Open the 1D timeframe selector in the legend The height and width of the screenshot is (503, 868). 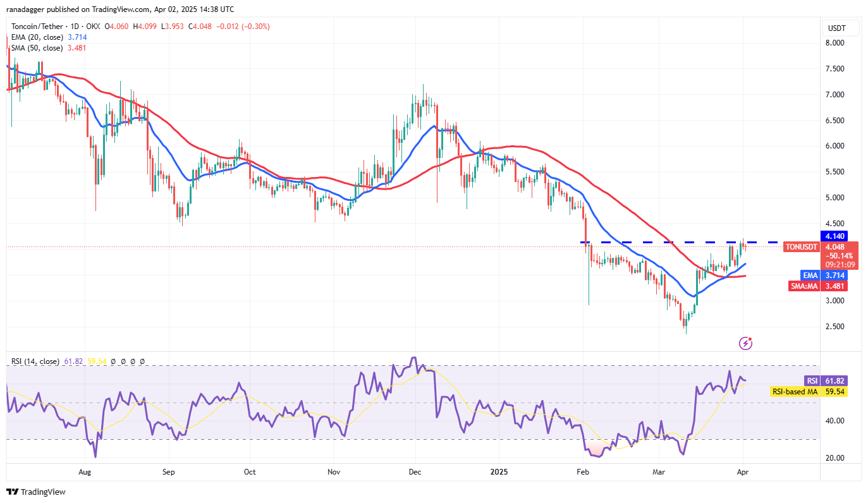[x=74, y=27]
